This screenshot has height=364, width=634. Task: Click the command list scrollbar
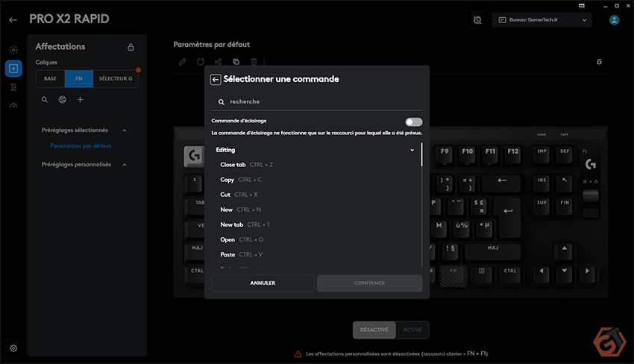421,154
